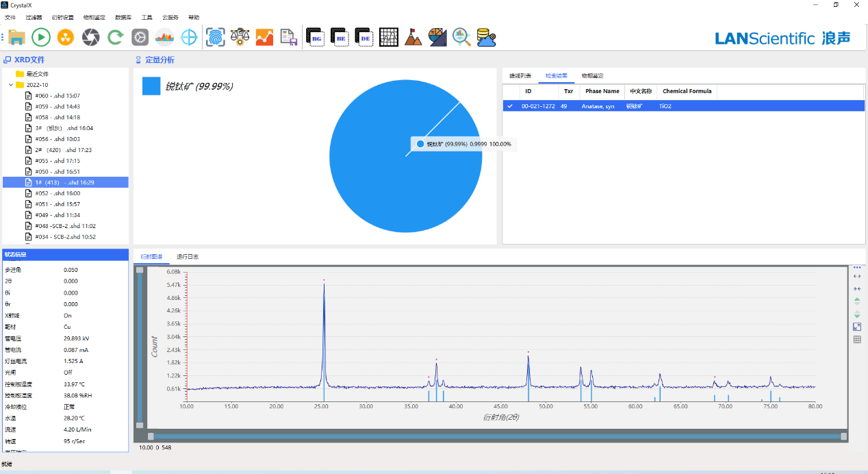Open file #060 - .shd 15:07
This screenshot has width=868, height=474.
tap(58, 96)
